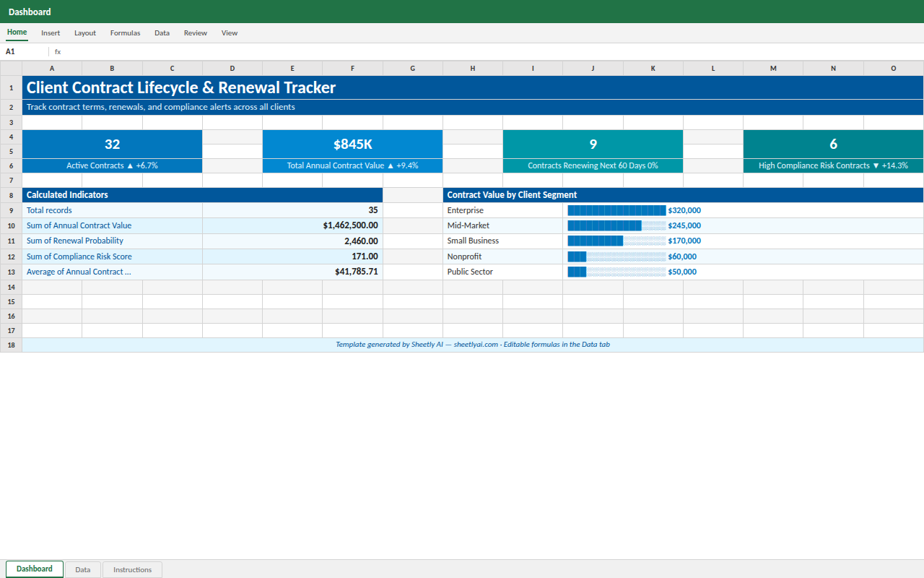Focus the fx formula bar
924x578 pixels.
[491, 52]
